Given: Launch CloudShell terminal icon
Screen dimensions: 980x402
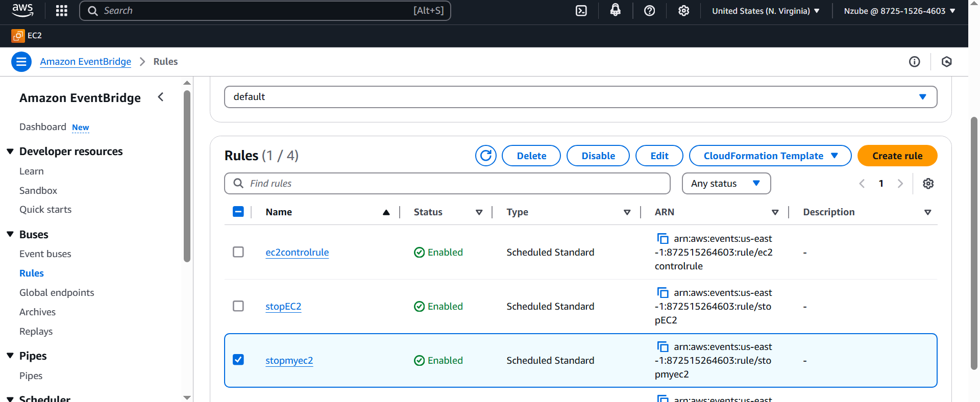Looking at the screenshot, I should click(x=581, y=11).
